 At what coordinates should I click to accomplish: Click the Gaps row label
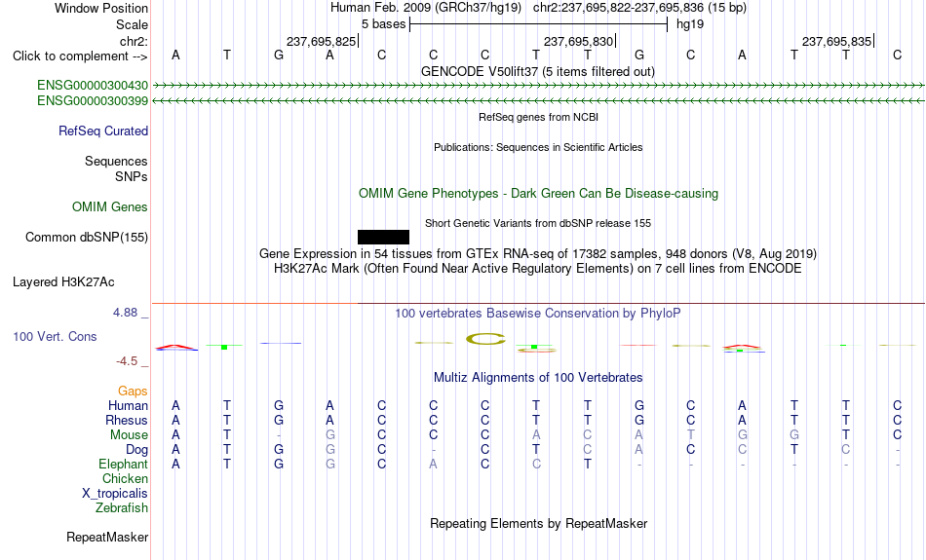[133, 392]
